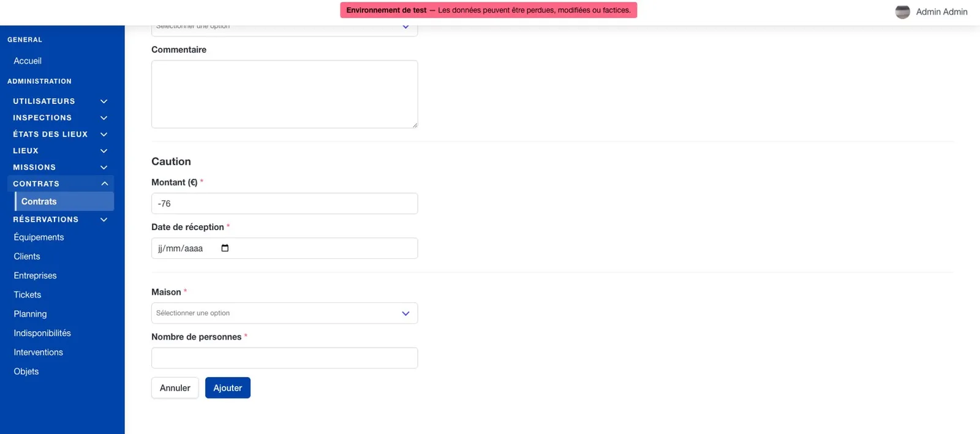This screenshot has height=434, width=980.
Task: Click the Environnement de test banner
Action: 488,10
